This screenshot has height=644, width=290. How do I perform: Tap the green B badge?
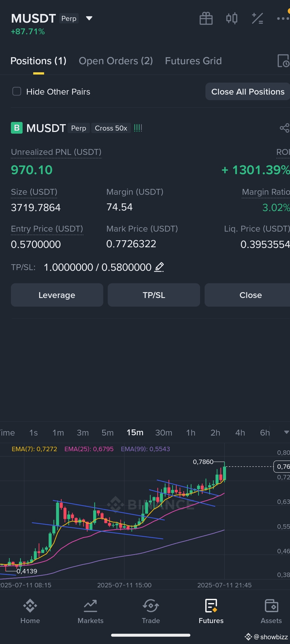pyautogui.click(x=17, y=128)
